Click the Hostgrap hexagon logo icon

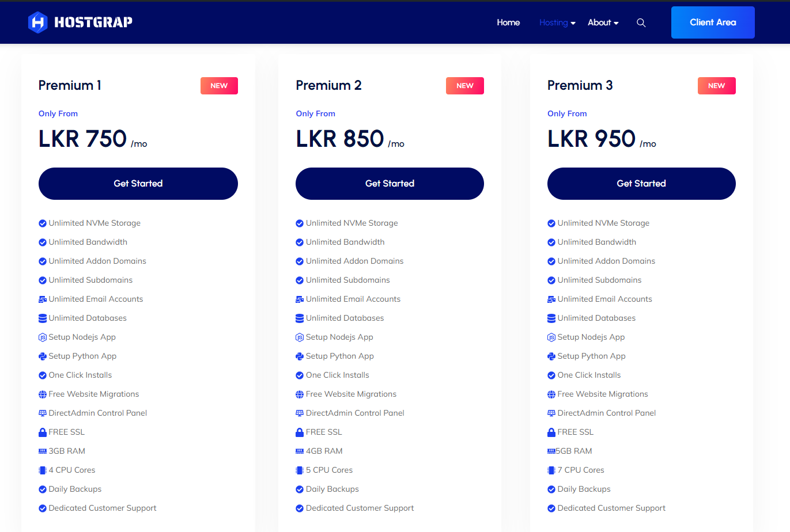tap(37, 22)
